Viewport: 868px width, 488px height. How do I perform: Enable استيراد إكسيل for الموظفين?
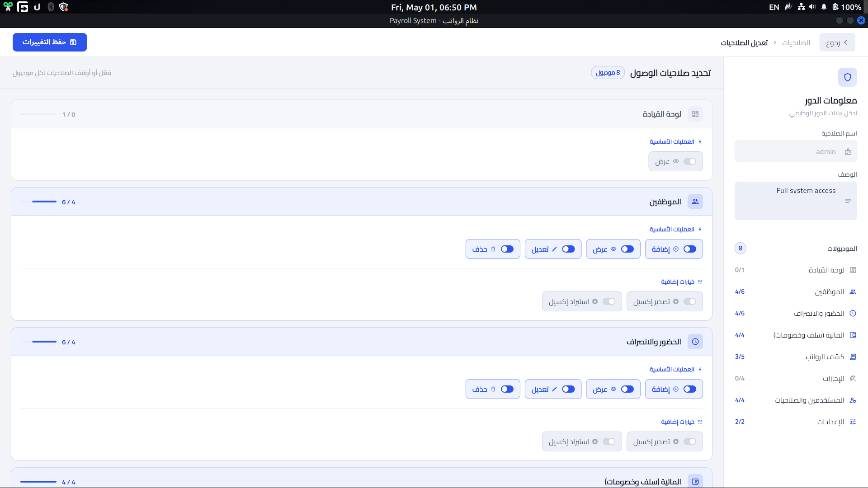click(609, 301)
